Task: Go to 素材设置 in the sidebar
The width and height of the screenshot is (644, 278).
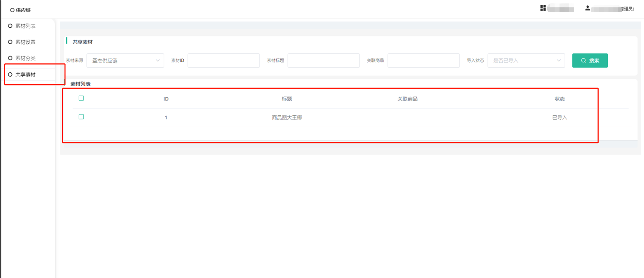Action: pyautogui.click(x=25, y=42)
